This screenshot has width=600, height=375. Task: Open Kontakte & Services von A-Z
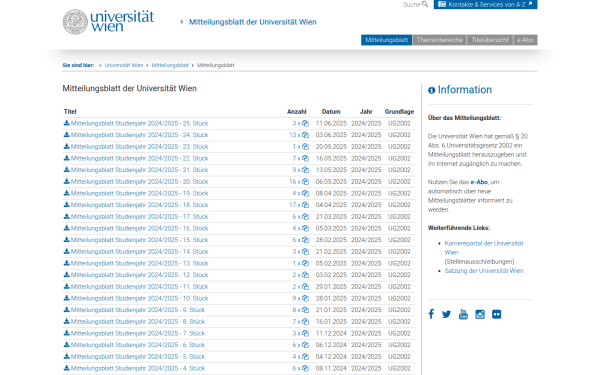[x=485, y=4]
